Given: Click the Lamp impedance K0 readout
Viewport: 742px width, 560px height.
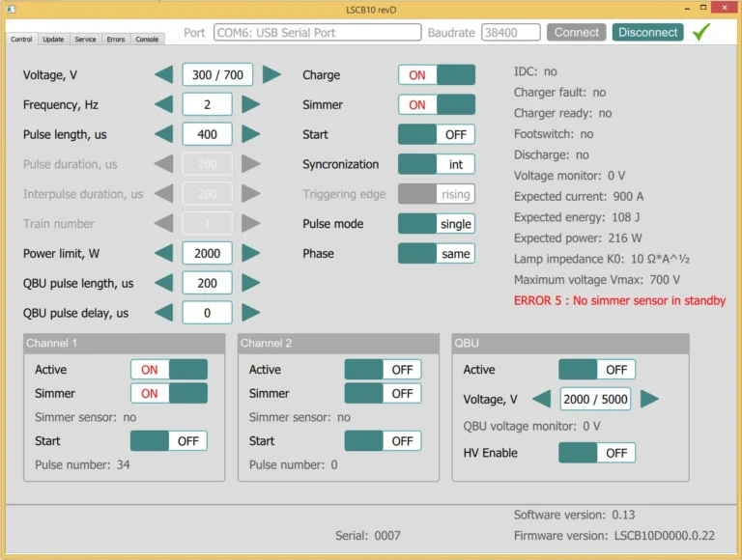Looking at the screenshot, I should tap(602, 259).
